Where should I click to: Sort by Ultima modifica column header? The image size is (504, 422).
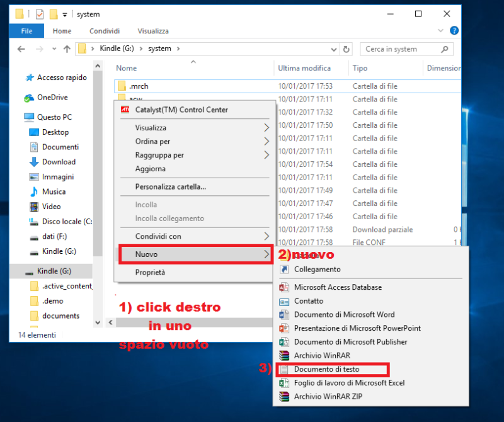tap(304, 68)
